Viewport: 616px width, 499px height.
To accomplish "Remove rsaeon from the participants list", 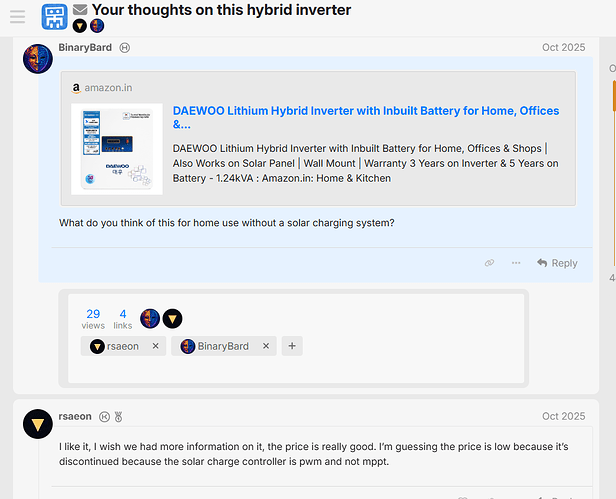I will [x=155, y=346].
